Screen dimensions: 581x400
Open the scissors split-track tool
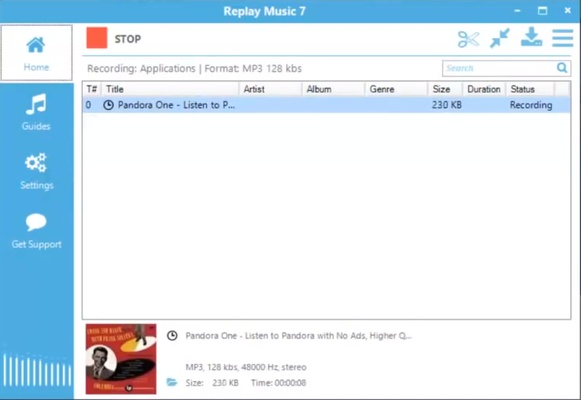click(x=468, y=39)
